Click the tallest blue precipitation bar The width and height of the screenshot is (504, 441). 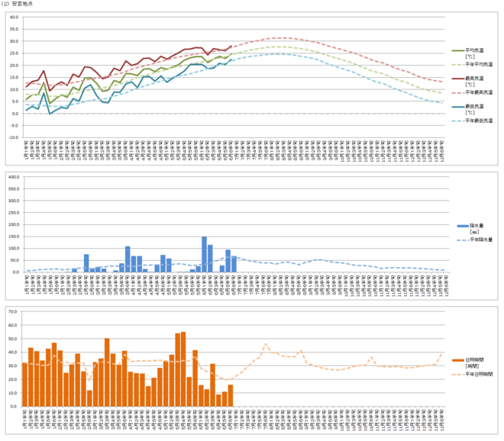click(x=204, y=254)
